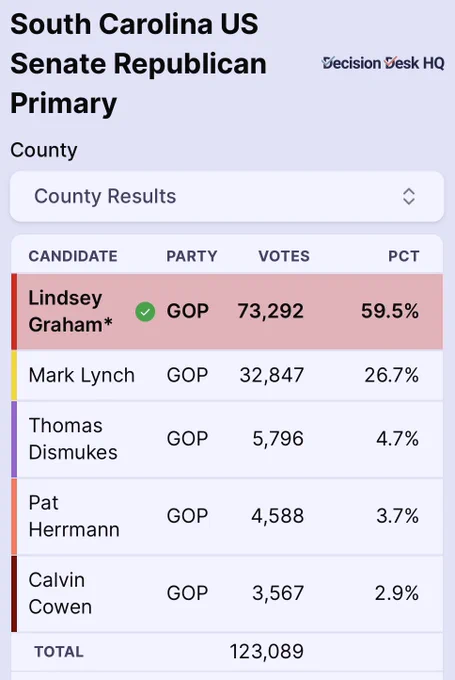Click the green winner checkmark icon
The height and width of the screenshot is (680, 455).
[145, 312]
